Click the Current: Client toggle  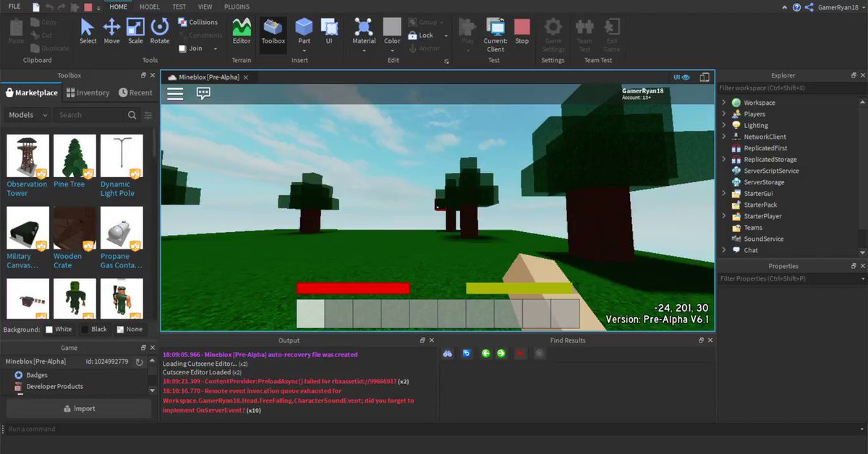tap(495, 35)
